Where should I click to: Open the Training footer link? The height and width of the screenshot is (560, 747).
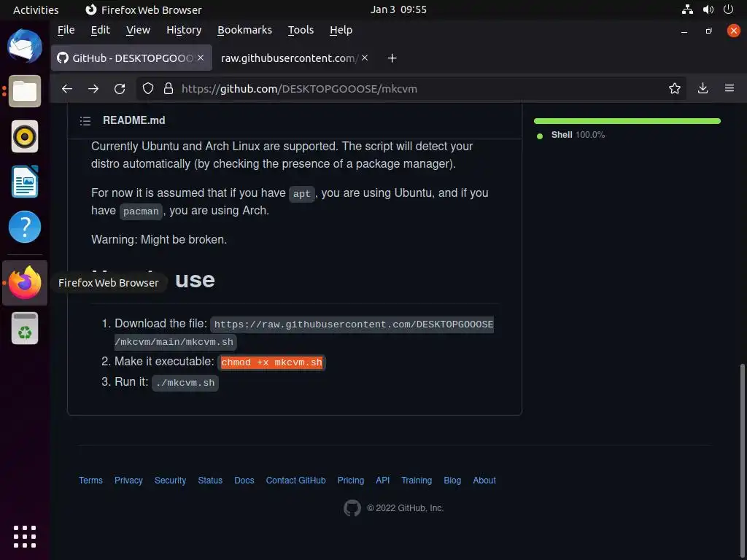[x=417, y=481]
